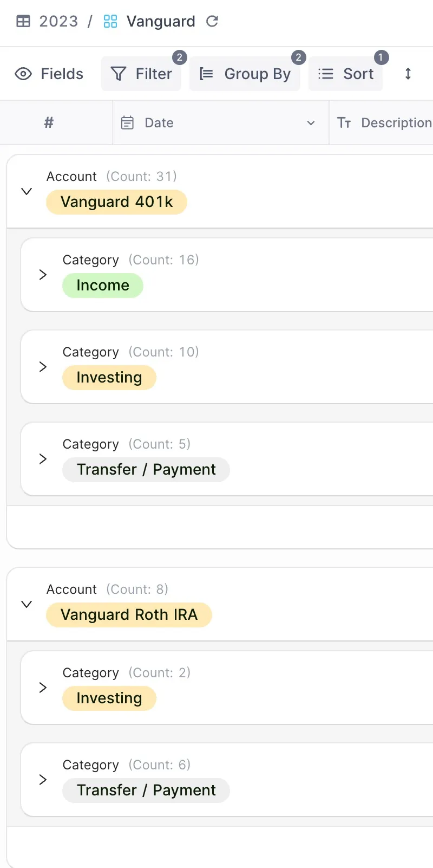This screenshot has height=868, width=433.
Task: Expand Investing category under Vanguard 401k
Action: pyautogui.click(x=43, y=367)
